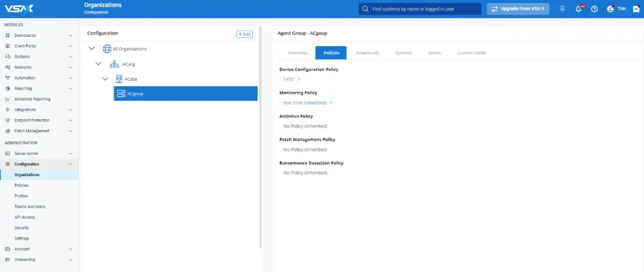The width and height of the screenshot is (644, 272).
Task: Open external link icon beside one time policy
Action: [x=331, y=103]
